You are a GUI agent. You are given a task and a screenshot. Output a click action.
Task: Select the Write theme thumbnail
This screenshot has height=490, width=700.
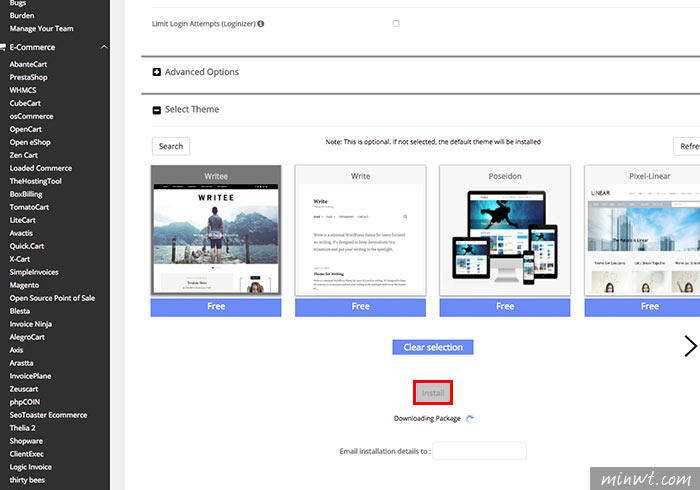click(360, 230)
